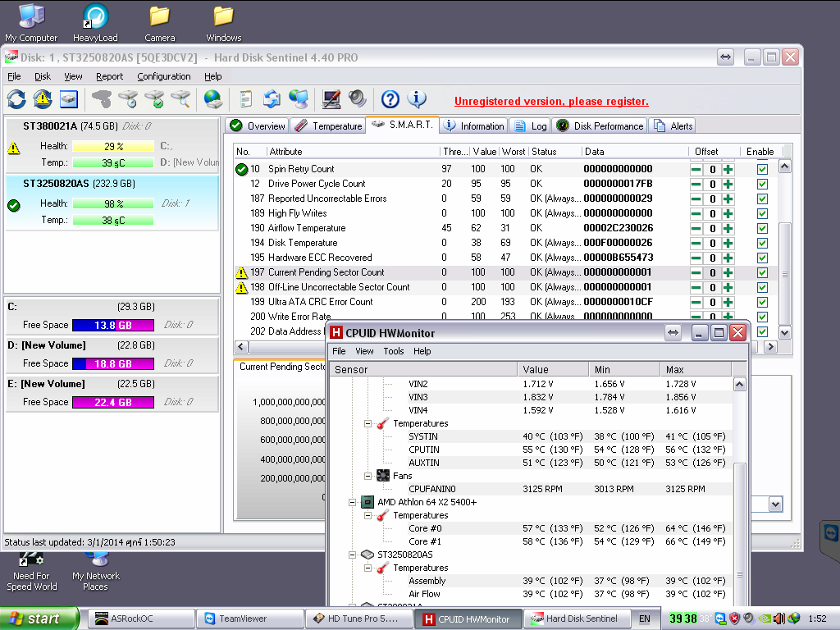Click the 'Unregistered version, please register' link
This screenshot has height=630, width=840.
point(551,102)
